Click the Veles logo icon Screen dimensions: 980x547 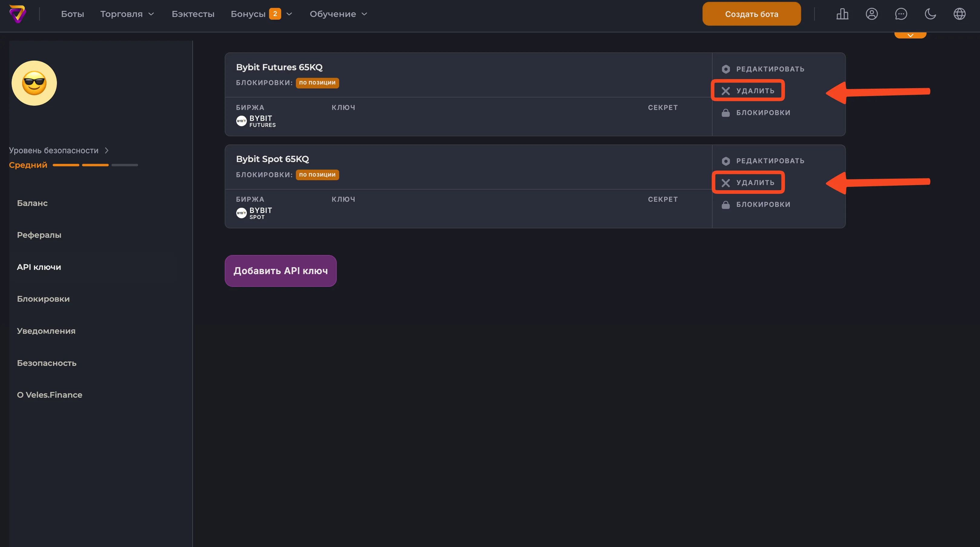click(x=18, y=14)
